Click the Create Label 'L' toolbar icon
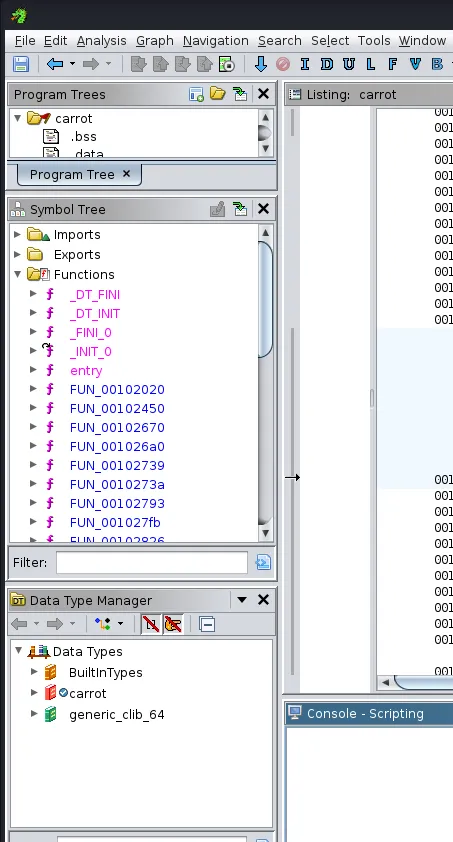Image resolution: width=453 pixels, height=842 pixels. coord(370,64)
